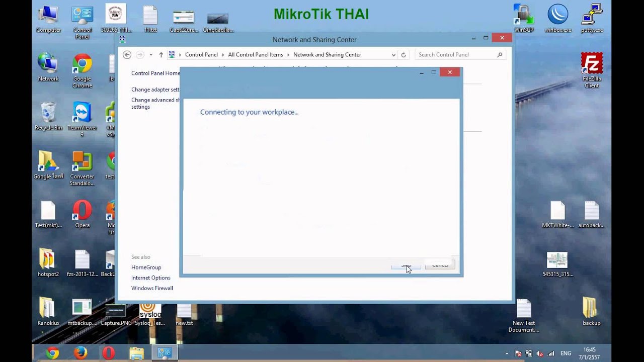This screenshot has height=362, width=644.
Task: Select the autoback file icon
Action: pos(592,214)
